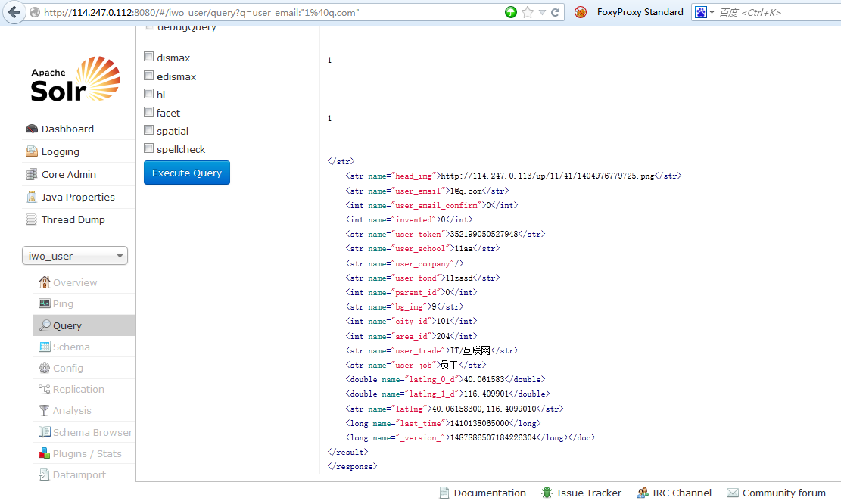Click the Apache Solr logo
The image size is (841, 504).
75,79
